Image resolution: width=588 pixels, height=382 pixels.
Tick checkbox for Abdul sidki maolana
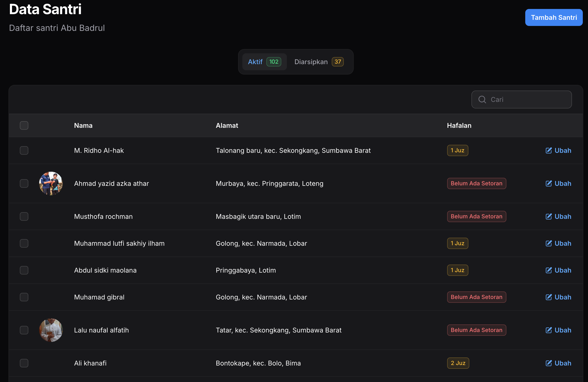24,270
